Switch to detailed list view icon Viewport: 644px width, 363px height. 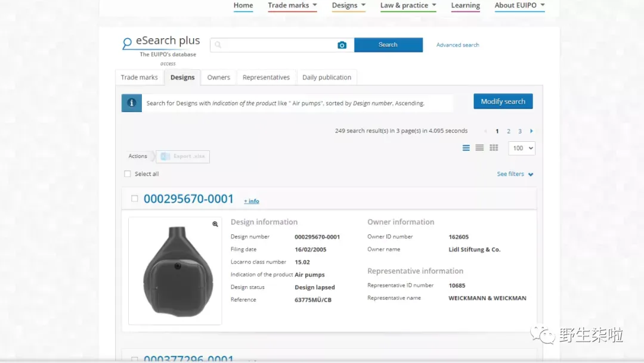pos(466,148)
